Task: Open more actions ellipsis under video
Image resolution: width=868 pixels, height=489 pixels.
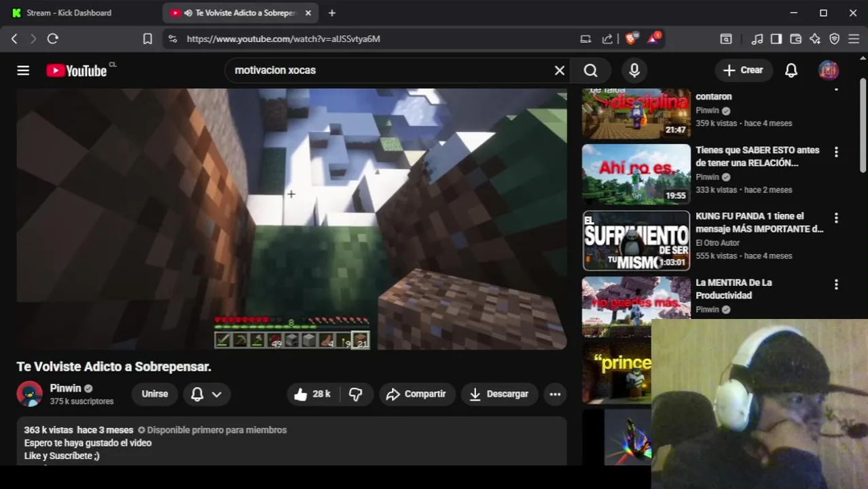Action: click(x=555, y=394)
